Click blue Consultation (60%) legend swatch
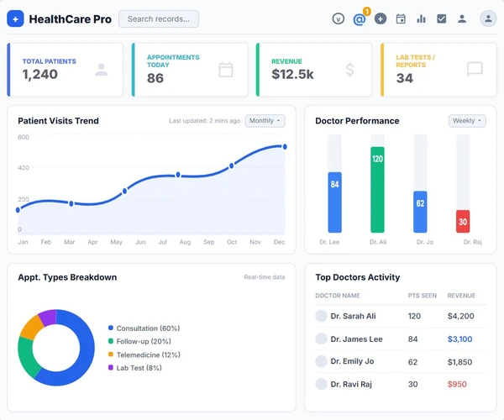The height and width of the screenshot is (420, 504). (111, 328)
